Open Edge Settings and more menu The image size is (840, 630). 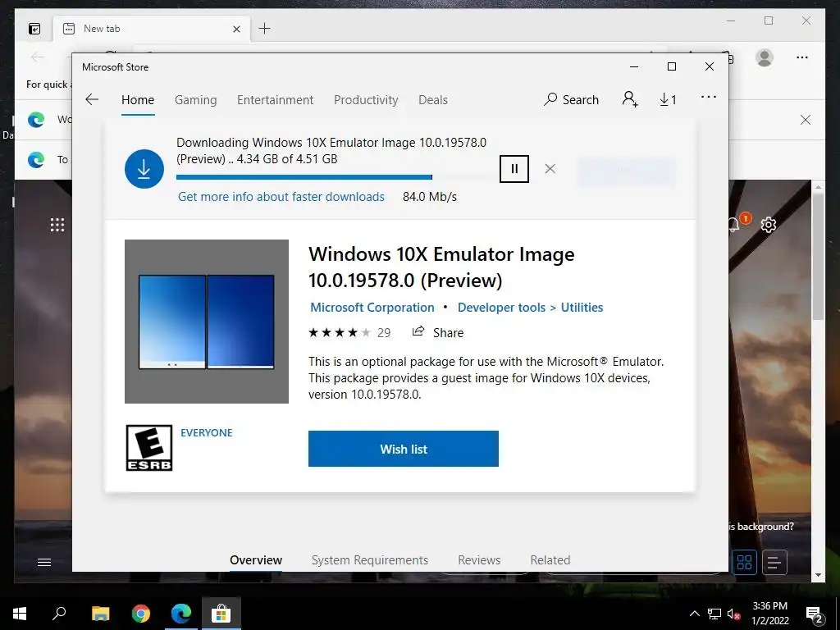(x=802, y=57)
